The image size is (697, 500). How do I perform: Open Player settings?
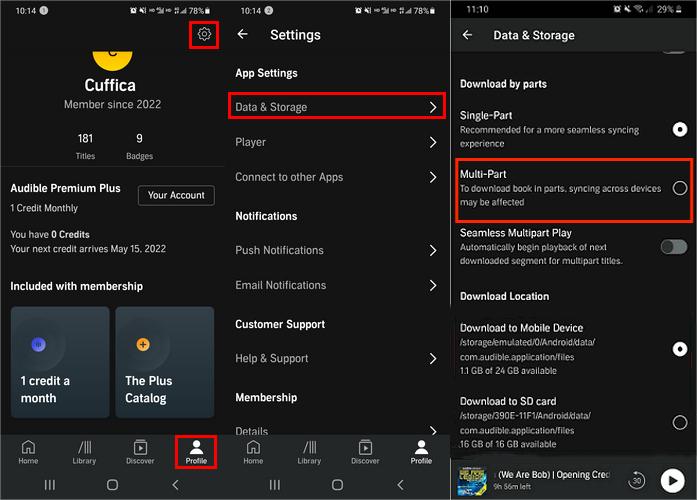336,142
